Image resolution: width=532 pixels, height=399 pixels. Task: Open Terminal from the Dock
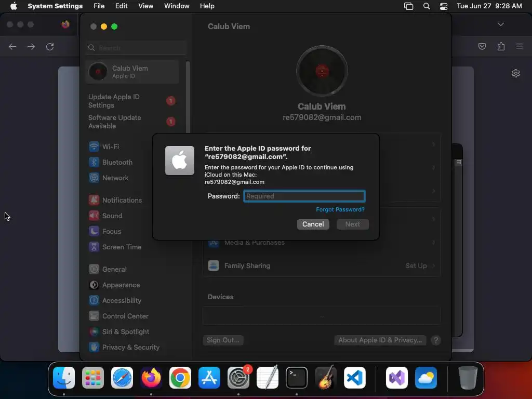point(297,378)
